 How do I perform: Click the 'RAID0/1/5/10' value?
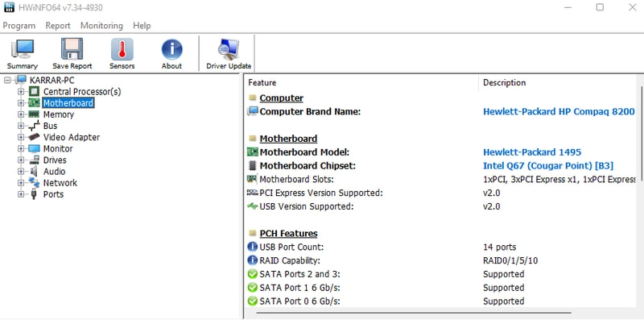[510, 261]
